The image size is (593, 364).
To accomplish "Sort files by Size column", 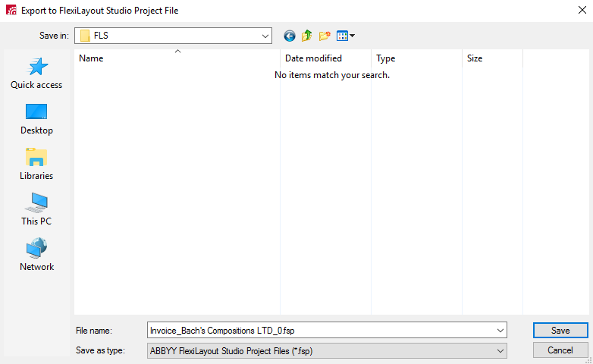I will tap(492, 58).
